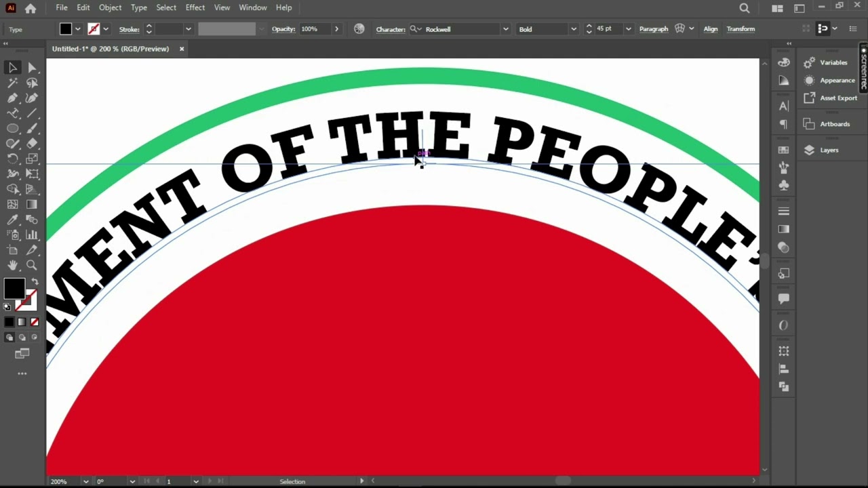
Task: Choose the Ellipse tool
Action: [x=13, y=128]
